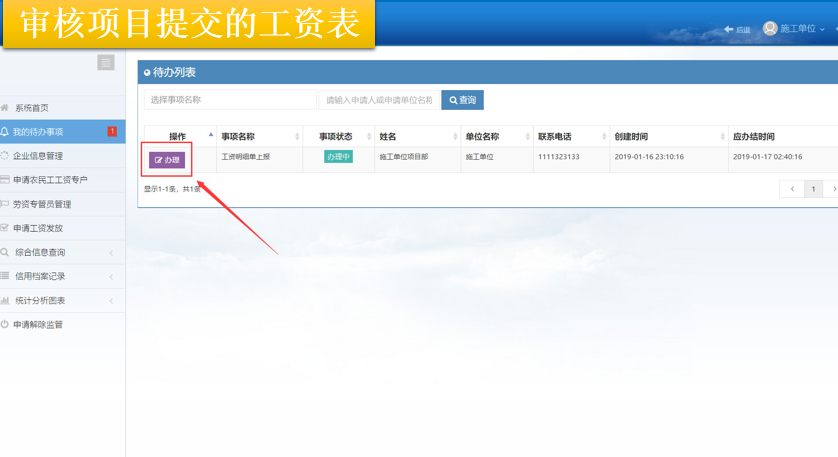Screen dimensions: 838x457
Task: Go to previous page in pagination
Action: (x=792, y=189)
